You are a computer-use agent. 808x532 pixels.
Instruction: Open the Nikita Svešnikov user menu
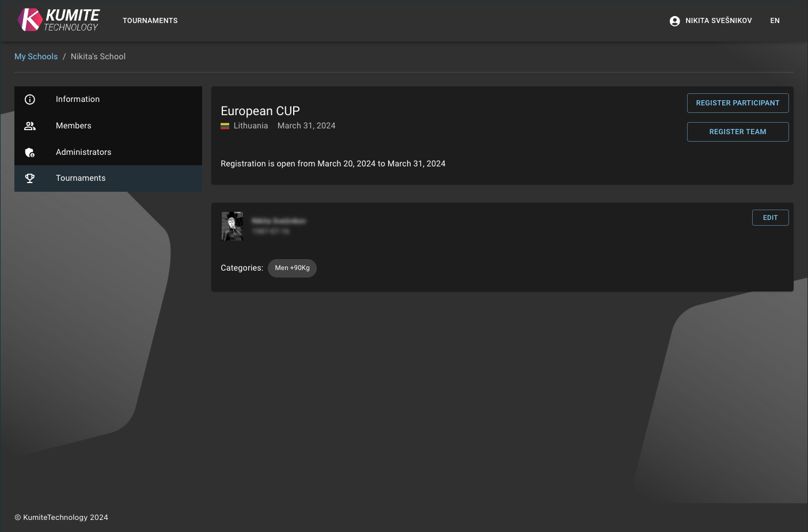(718, 21)
